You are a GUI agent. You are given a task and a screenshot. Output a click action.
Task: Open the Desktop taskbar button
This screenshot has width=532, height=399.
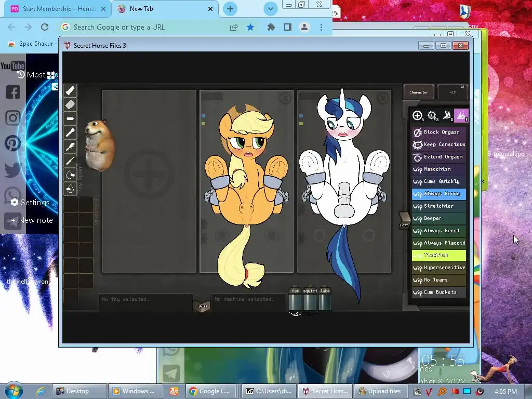click(79, 391)
